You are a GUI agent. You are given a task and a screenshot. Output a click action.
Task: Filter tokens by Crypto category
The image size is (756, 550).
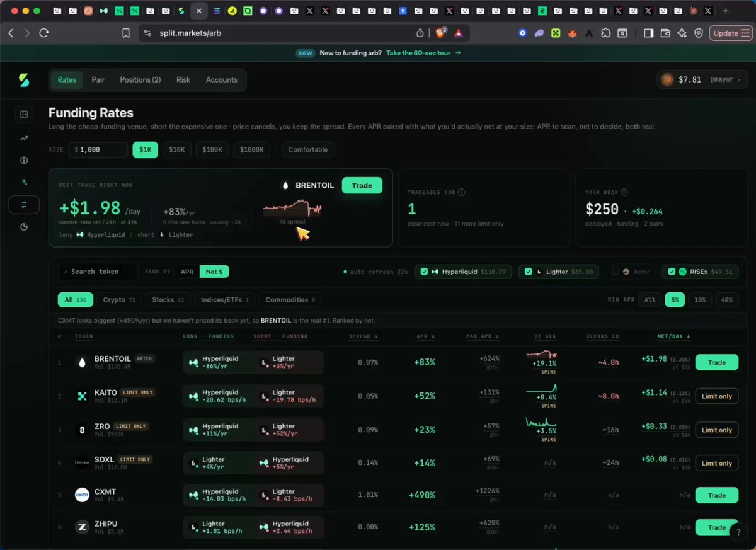119,300
